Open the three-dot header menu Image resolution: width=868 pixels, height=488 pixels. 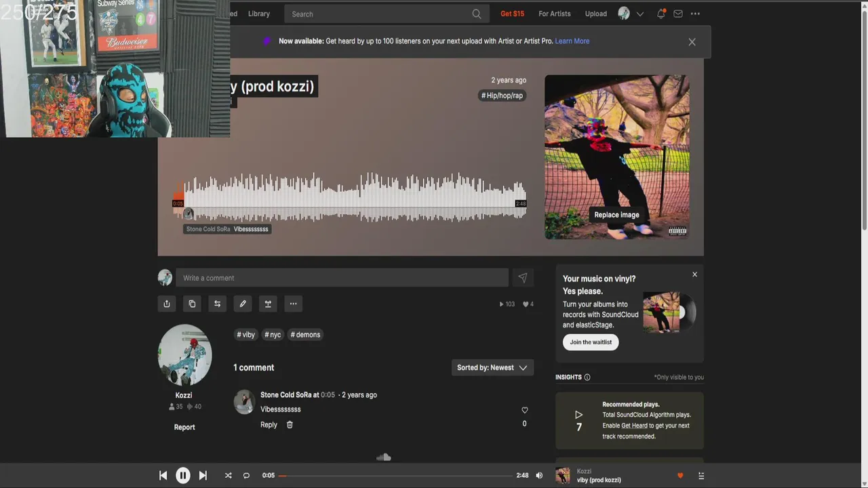[x=695, y=14]
